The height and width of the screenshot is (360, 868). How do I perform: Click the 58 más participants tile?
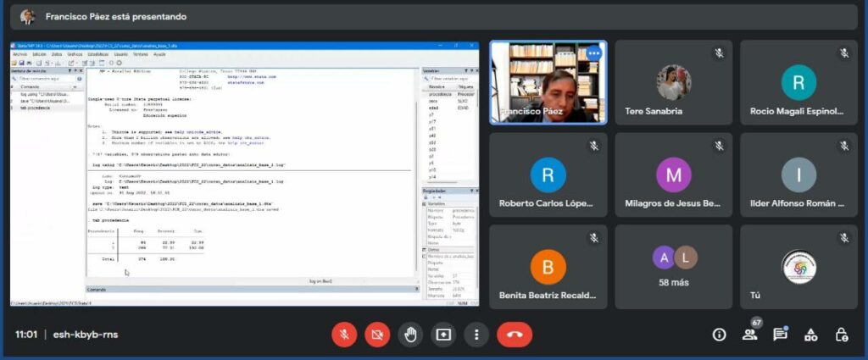(674, 267)
